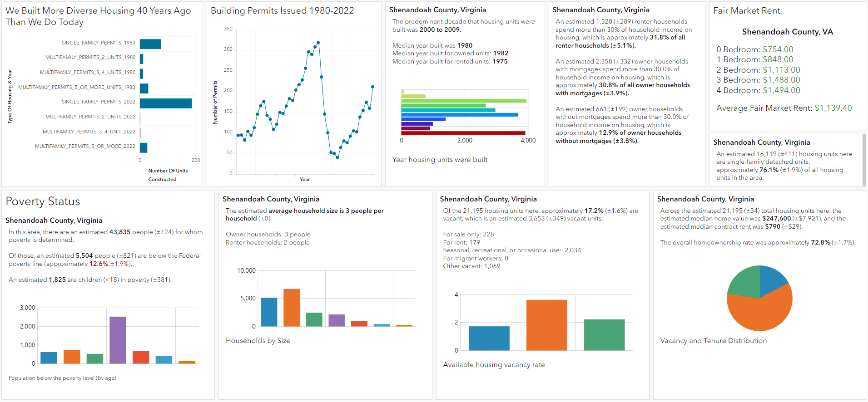Image resolution: width=868 pixels, height=402 pixels.
Task: Click the orange slice of the pie chart
Action: [x=763, y=313]
